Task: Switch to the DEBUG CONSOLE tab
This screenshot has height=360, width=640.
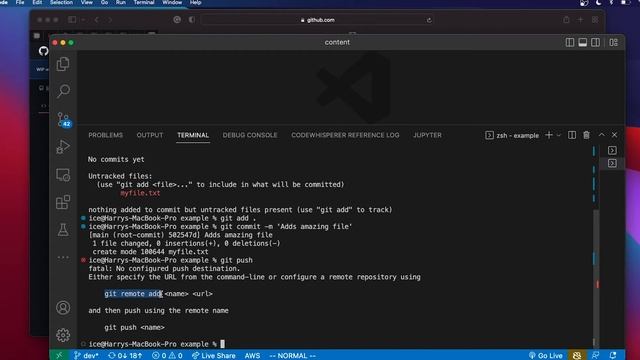Action: pos(250,135)
